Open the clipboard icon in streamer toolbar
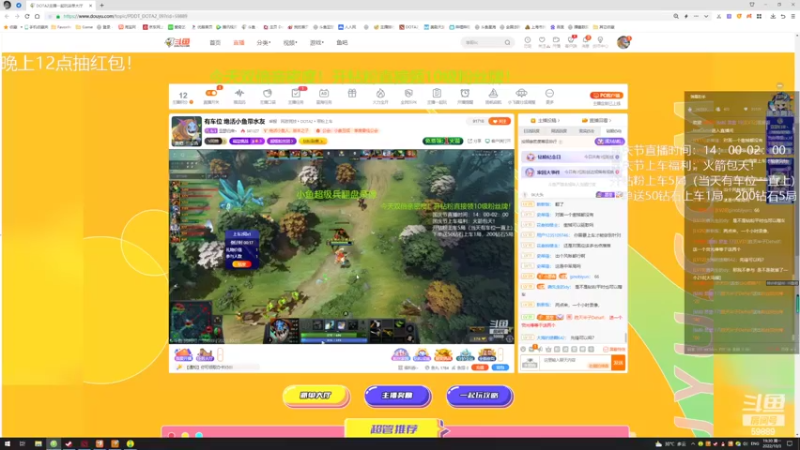800x450 pixels. 437,93
